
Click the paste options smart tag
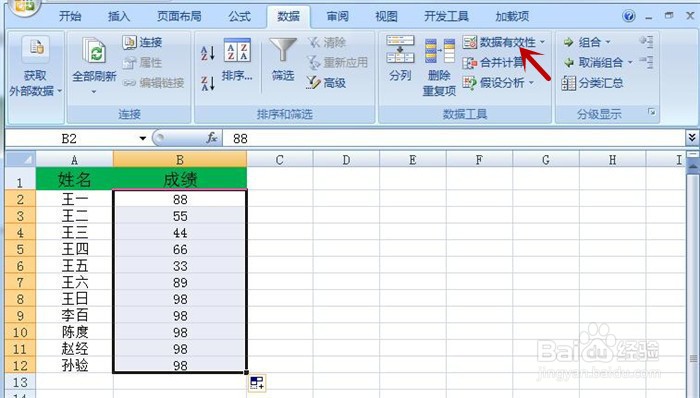257,383
